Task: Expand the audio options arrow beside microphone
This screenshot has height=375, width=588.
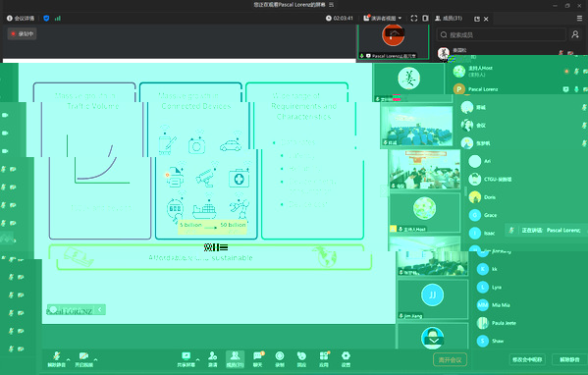Action: coord(69,359)
